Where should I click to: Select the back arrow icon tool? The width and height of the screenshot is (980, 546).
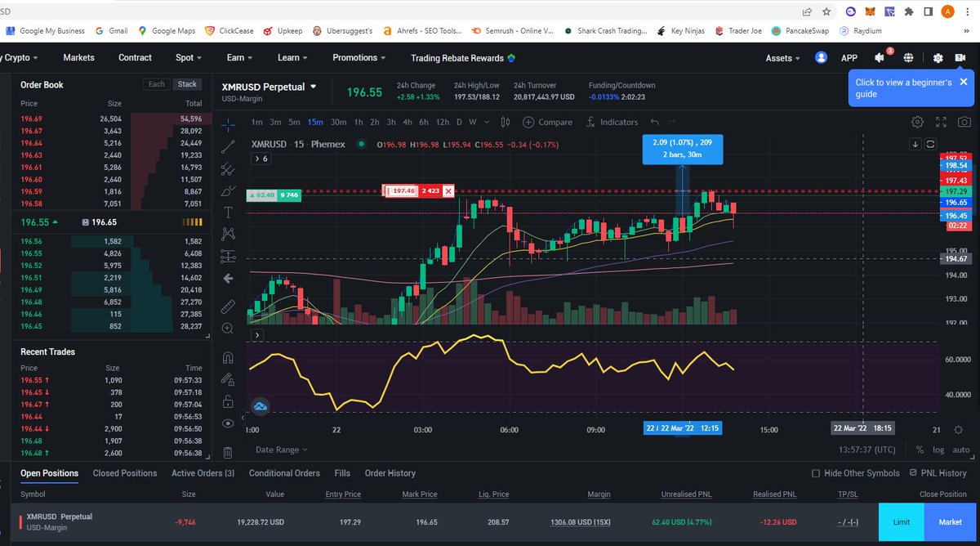coord(228,278)
